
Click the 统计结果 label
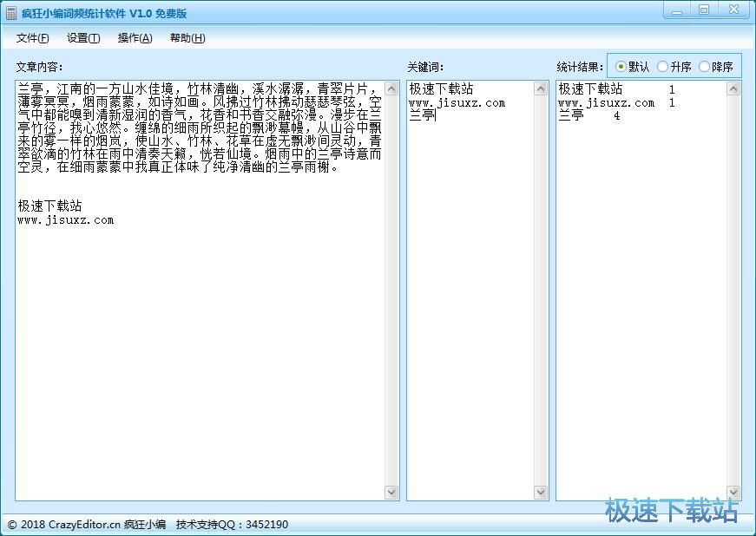(580, 67)
